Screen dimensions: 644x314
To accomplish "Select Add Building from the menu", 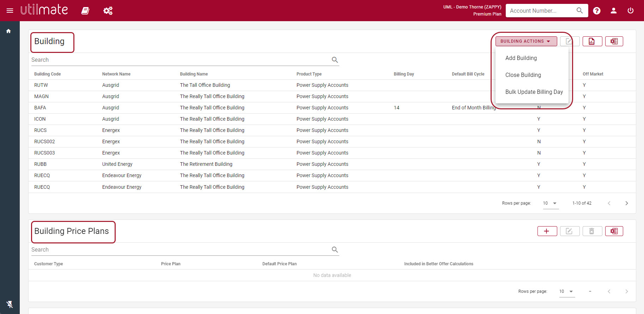I will [x=521, y=58].
